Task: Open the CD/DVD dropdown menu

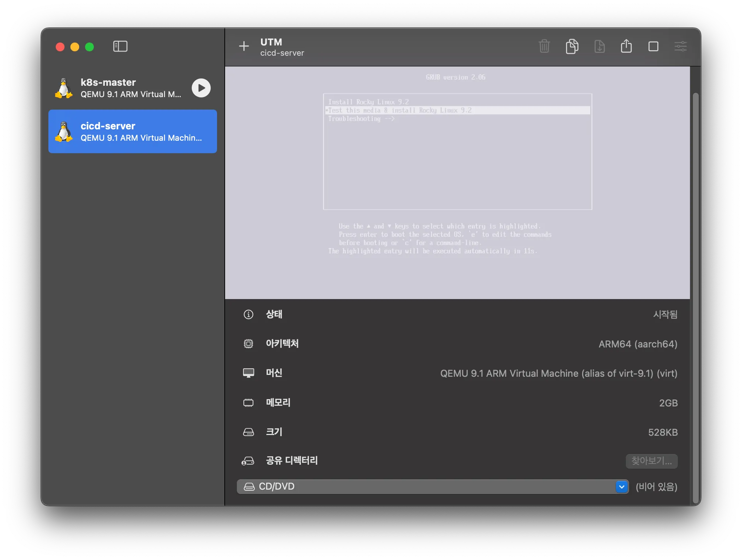Action: coord(425,487)
